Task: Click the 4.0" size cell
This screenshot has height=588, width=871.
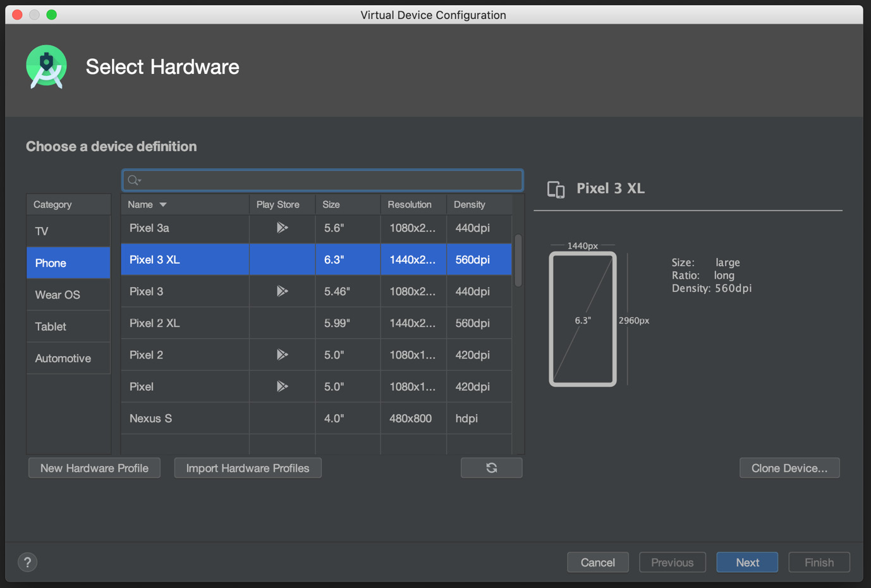Action: tap(348, 418)
